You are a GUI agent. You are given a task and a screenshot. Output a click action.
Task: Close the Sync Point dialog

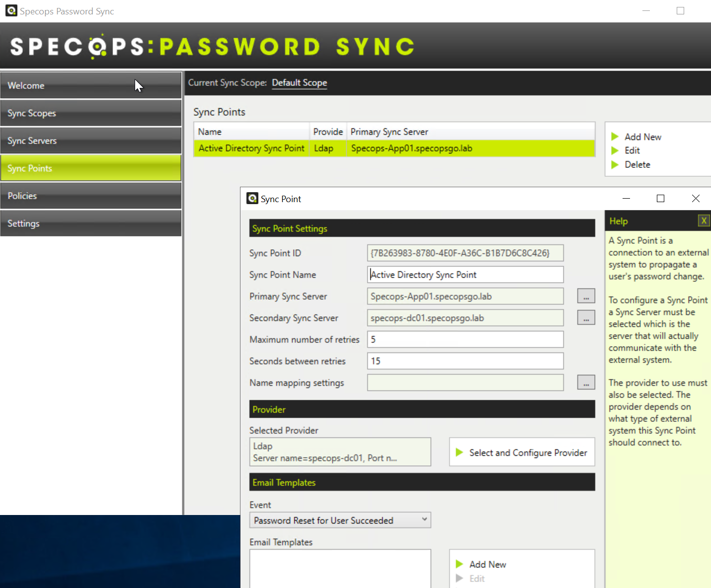(x=696, y=199)
